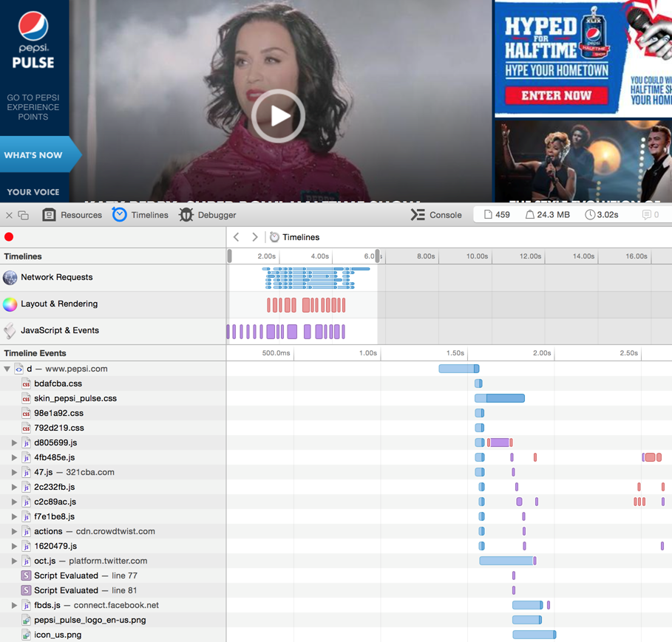Expand the 4fb485e.js row
This screenshot has width=672, height=642.
14,457
